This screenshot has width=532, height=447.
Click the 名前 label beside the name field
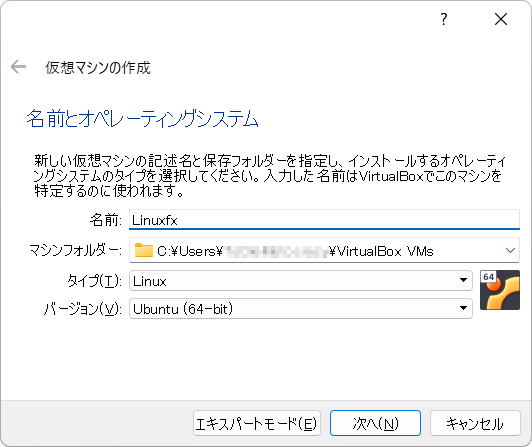pyautogui.click(x=106, y=220)
